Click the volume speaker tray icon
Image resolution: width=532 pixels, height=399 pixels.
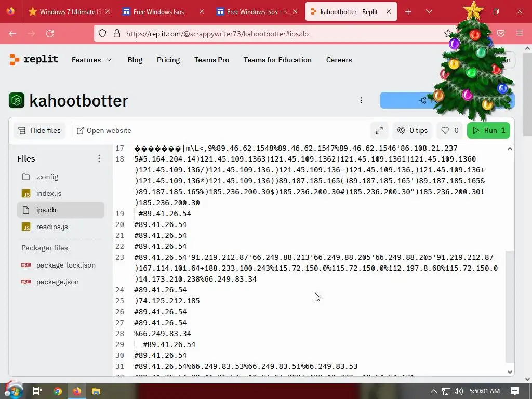pos(458,391)
